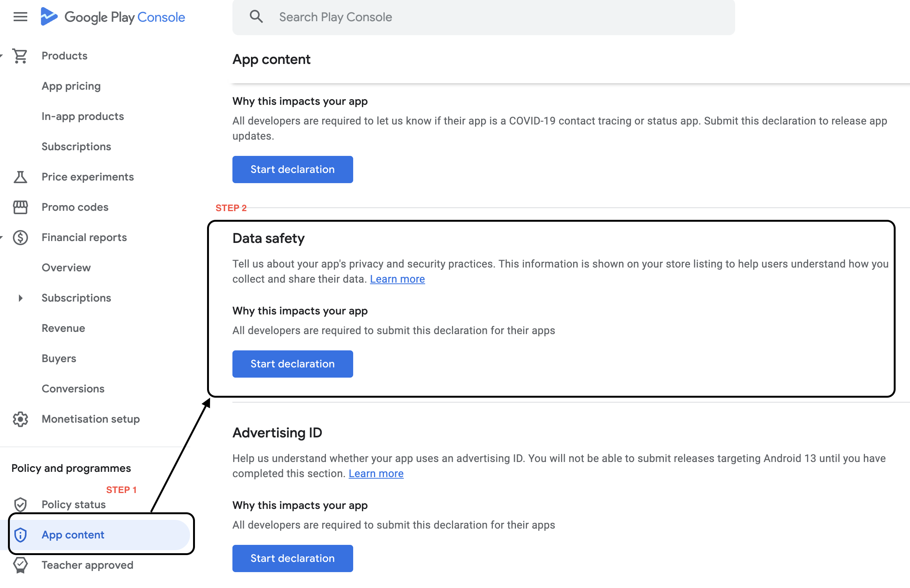Viewport: 910px width, 588px height.
Task: Click the Policy status shield icon
Action: click(20, 504)
